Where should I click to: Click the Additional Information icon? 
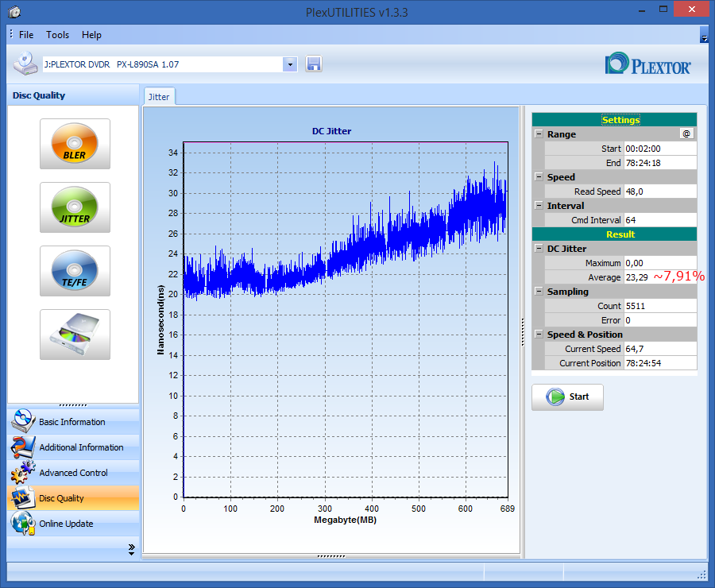coord(23,447)
